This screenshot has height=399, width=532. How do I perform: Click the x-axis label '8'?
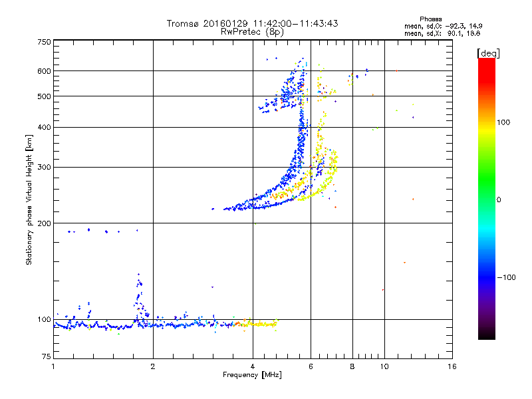click(352, 366)
